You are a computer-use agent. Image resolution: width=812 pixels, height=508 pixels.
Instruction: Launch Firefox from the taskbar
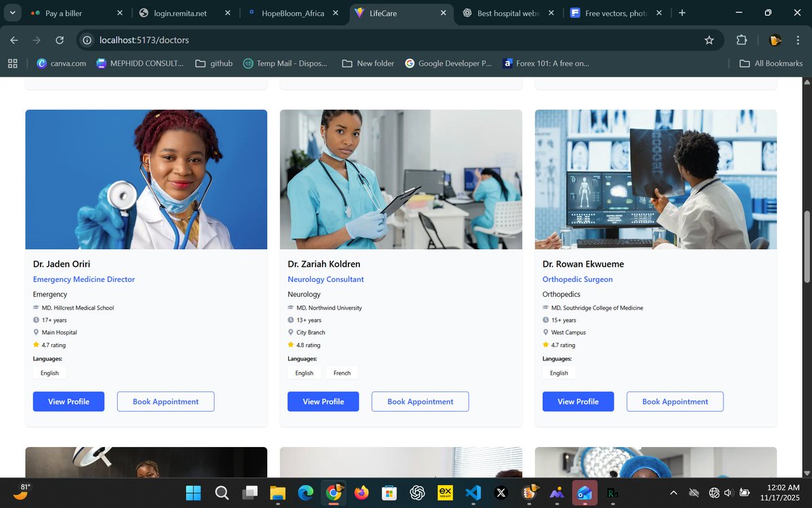click(x=361, y=492)
